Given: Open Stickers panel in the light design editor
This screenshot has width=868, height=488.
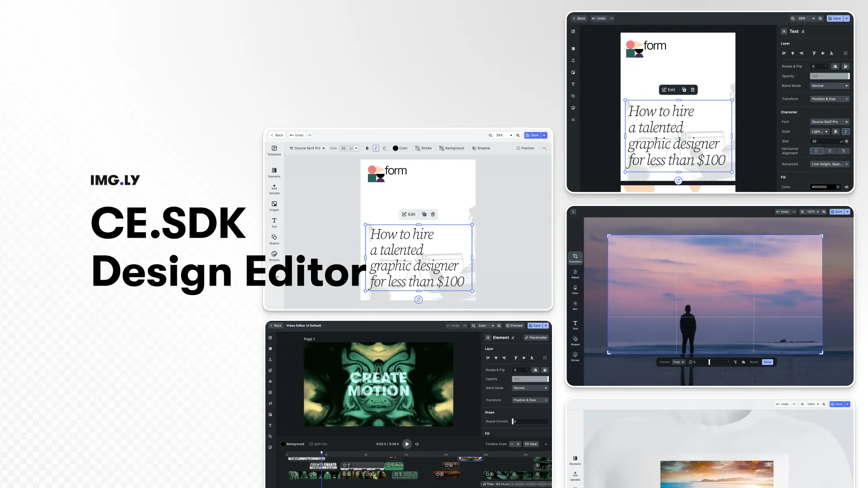Looking at the screenshot, I should pos(274,256).
